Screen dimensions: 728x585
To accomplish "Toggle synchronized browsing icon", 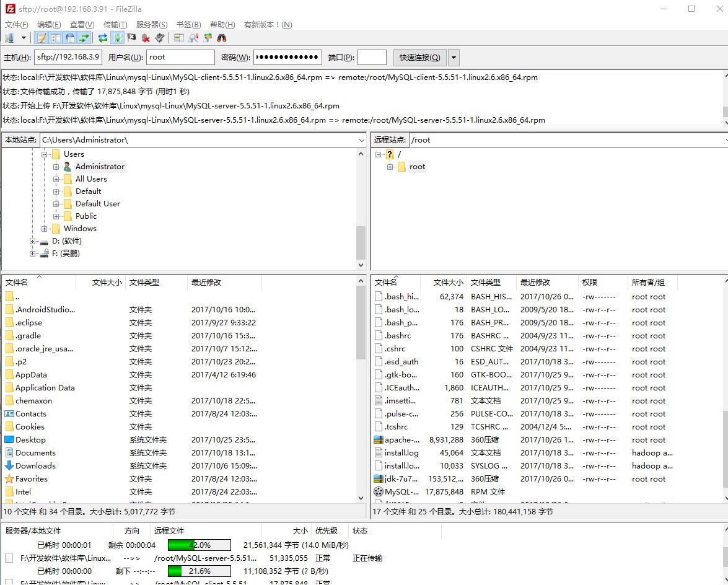I will (208, 38).
